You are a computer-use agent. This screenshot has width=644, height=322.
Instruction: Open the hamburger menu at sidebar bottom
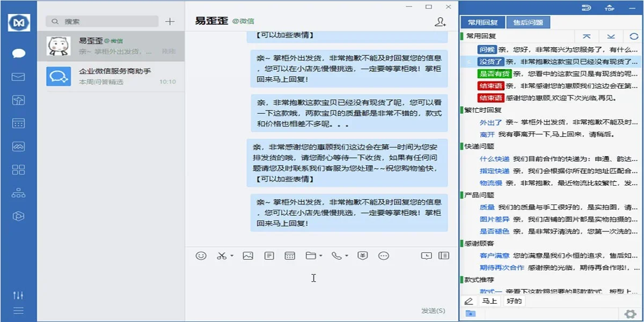pos(19,311)
